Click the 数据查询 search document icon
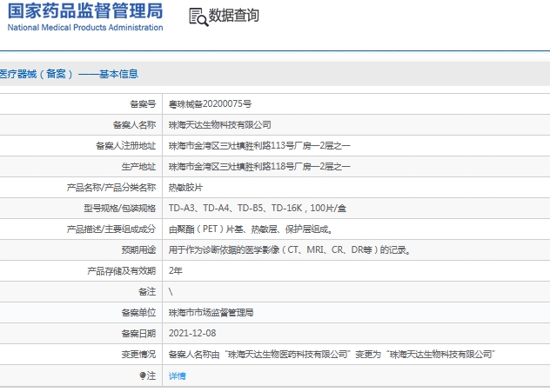This screenshot has width=550, height=392. 198,17
